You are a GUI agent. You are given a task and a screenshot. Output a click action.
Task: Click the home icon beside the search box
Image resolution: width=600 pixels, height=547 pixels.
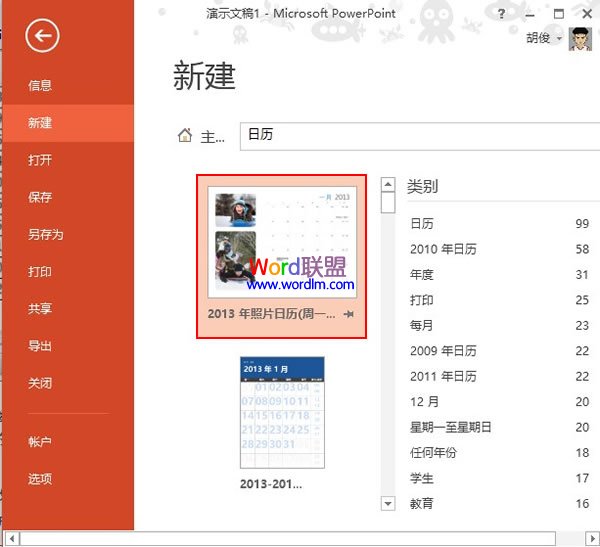point(185,135)
